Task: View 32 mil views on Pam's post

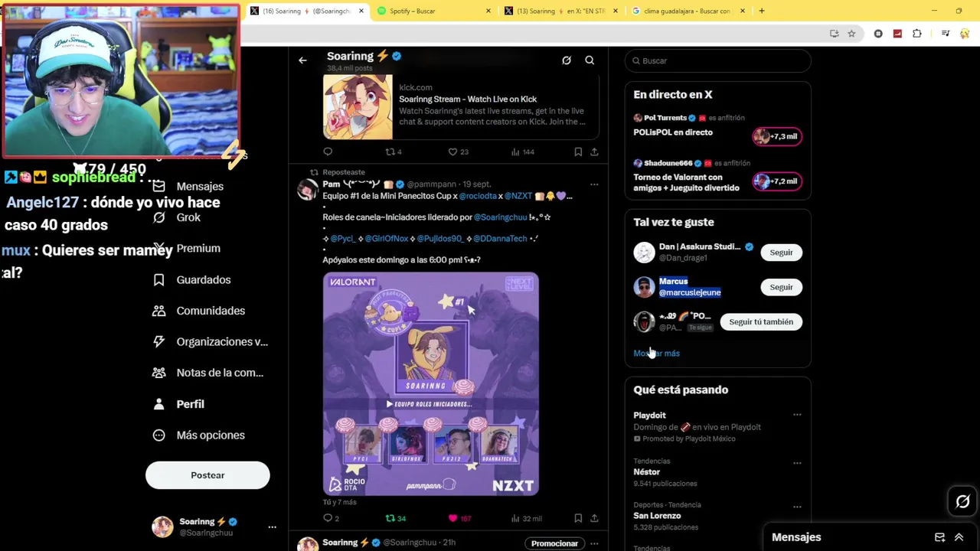Action: pos(526,518)
